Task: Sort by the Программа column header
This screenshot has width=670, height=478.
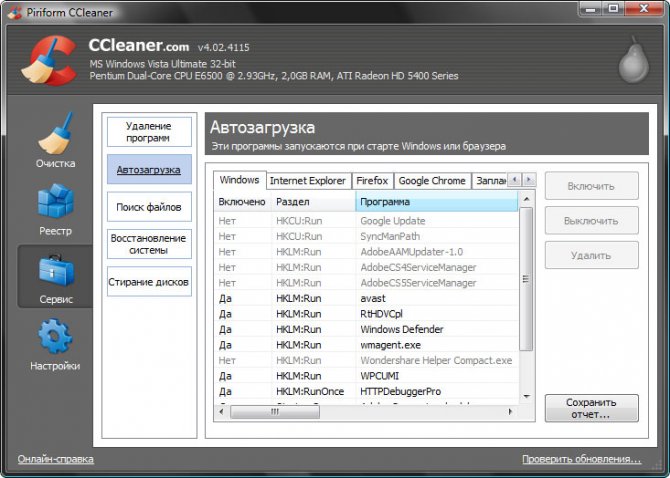Action: click(436, 202)
